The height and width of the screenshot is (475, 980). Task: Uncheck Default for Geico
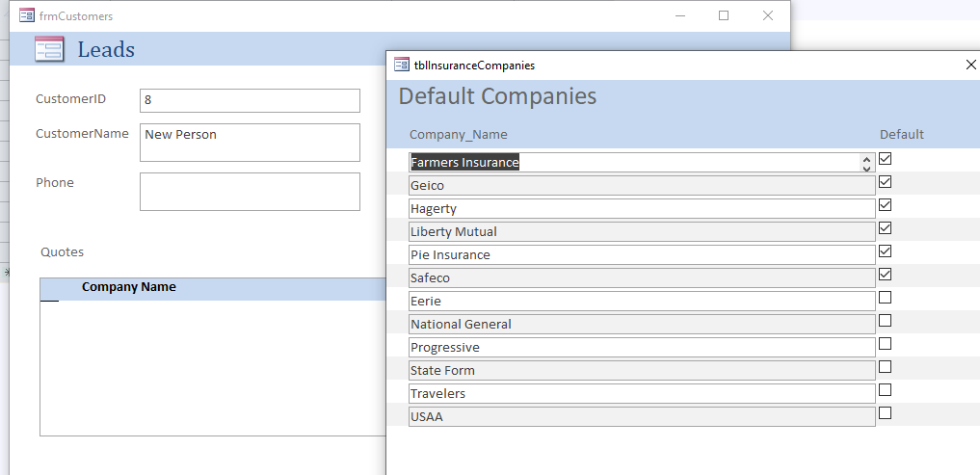coord(885,182)
